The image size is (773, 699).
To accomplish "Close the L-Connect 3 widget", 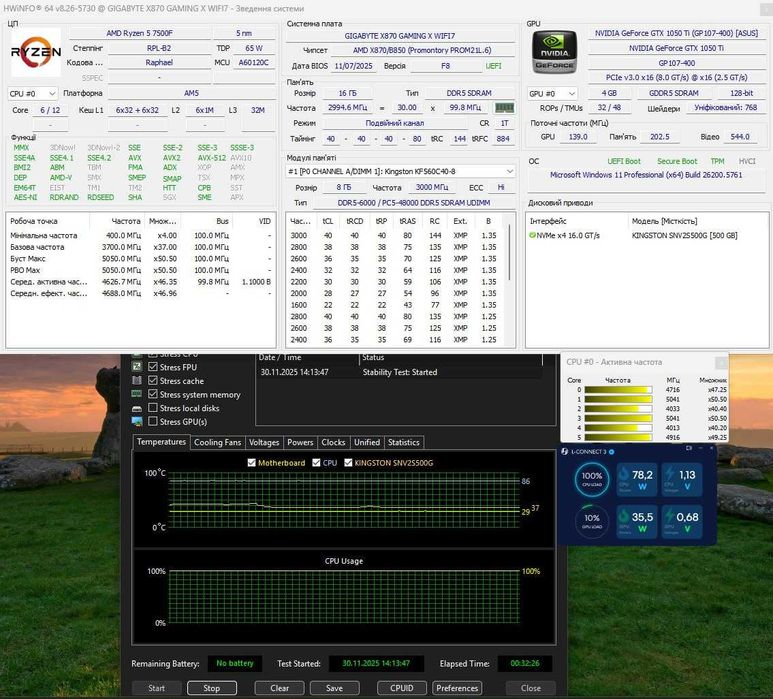I will coord(711,448).
